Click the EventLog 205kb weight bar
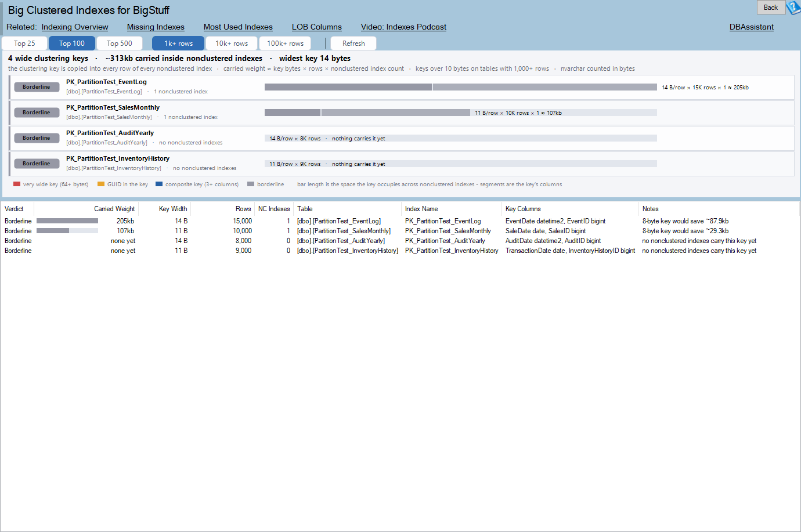The width and height of the screenshot is (801, 532). tap(461, 87)
